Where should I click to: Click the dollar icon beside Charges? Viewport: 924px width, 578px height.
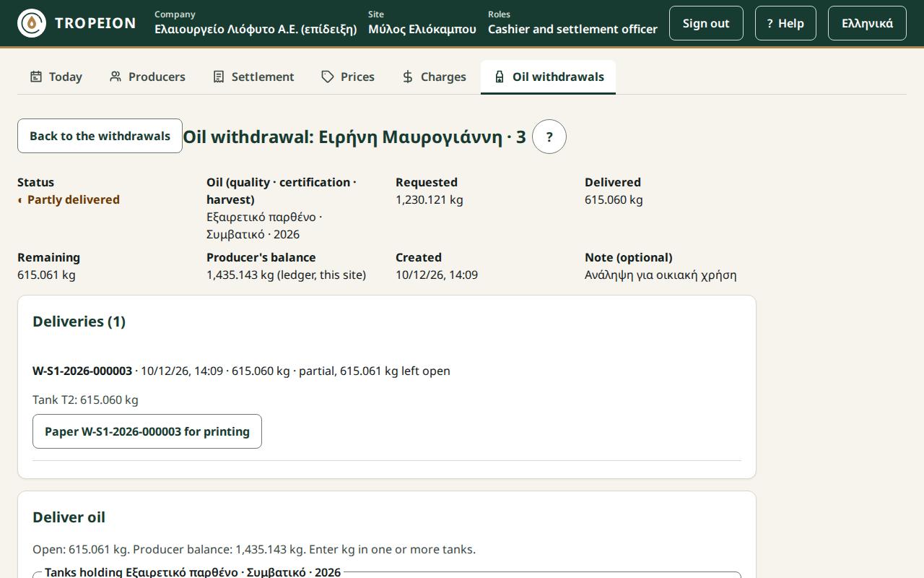408,77
